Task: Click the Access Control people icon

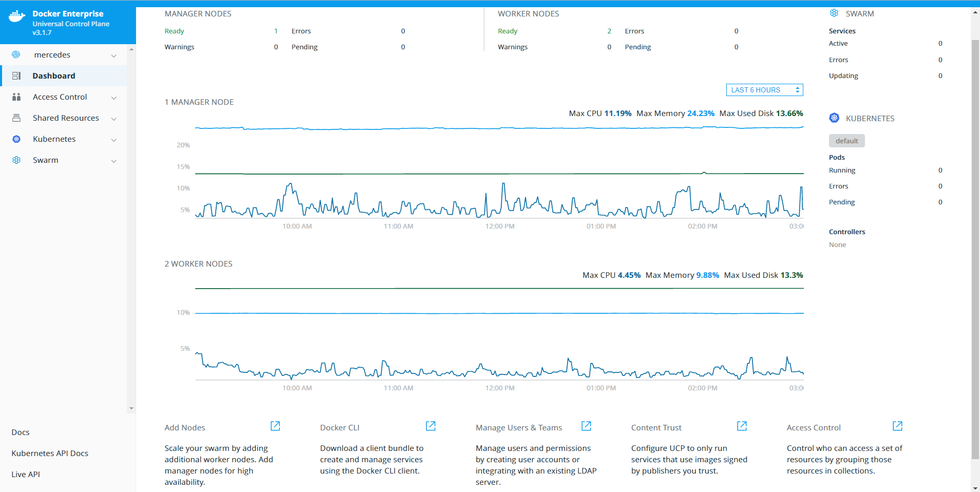Action: 16,97
